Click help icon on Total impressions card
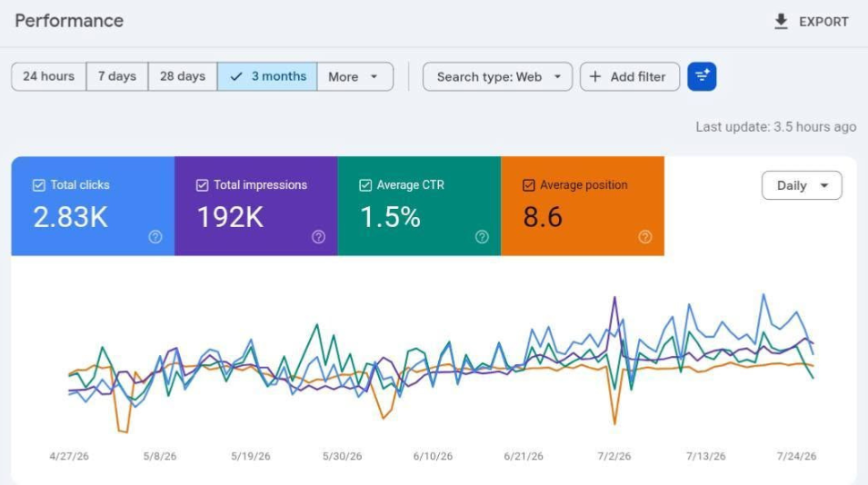 click(x=318, y=237)
